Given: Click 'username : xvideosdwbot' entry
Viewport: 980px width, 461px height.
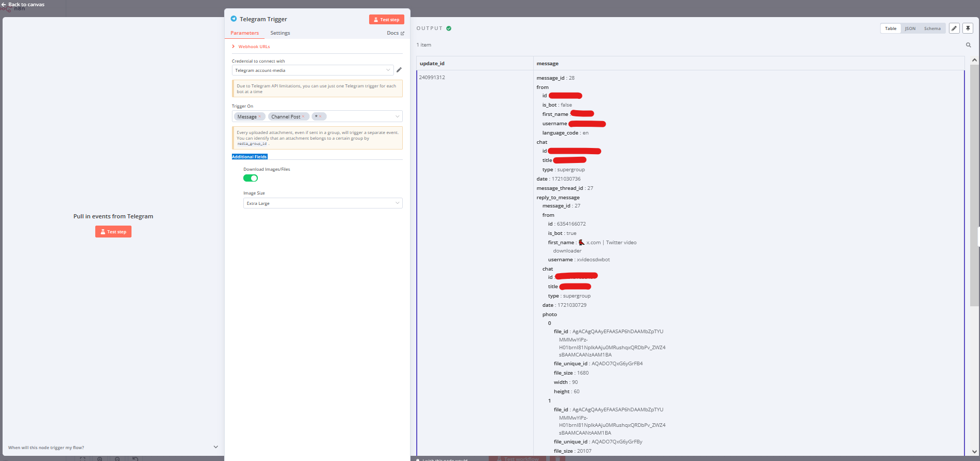Looking at the screenshot, I should [579, 260].
